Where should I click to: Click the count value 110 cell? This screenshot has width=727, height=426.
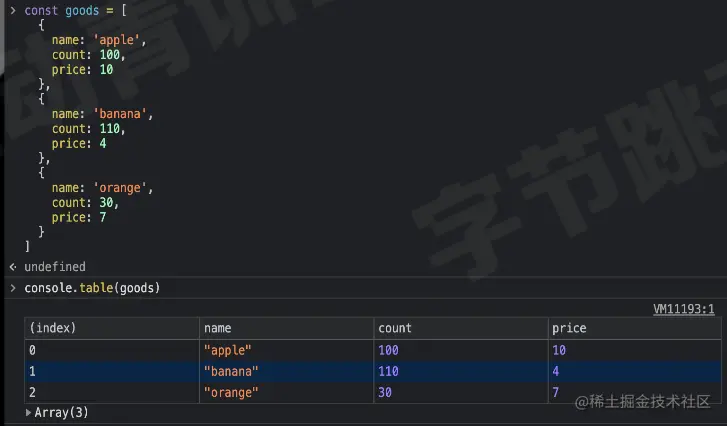click(389, 371)
